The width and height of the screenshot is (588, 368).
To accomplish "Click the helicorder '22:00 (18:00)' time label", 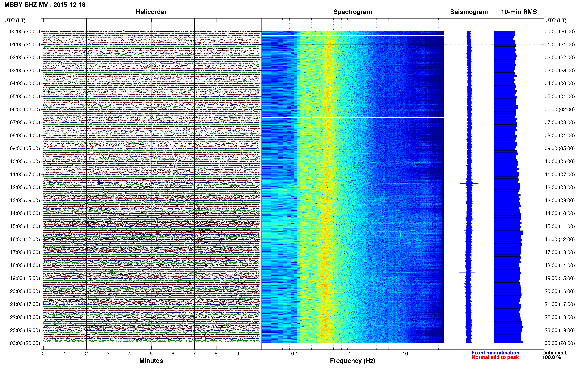I will [x=25, y=317].
